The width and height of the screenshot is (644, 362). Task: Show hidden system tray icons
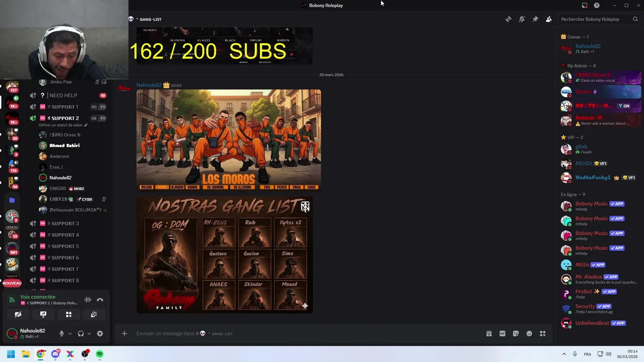click(x=564, y=354)
